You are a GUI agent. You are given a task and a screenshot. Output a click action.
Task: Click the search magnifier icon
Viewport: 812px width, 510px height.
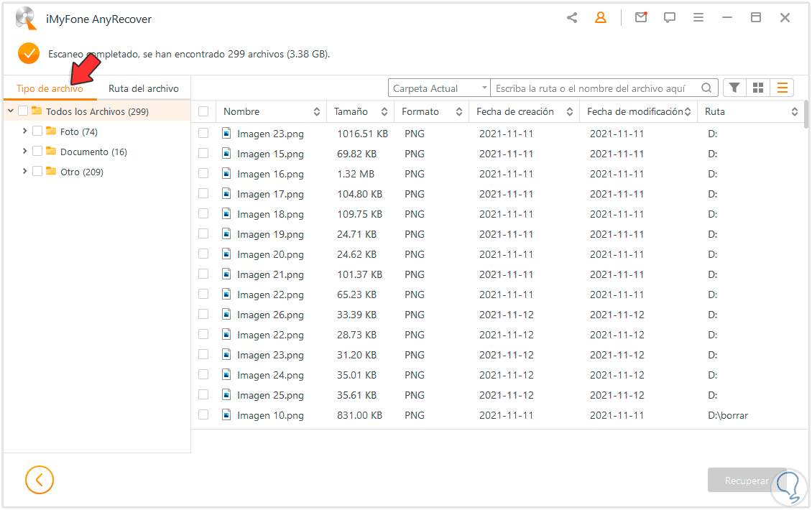pos(707,88)
